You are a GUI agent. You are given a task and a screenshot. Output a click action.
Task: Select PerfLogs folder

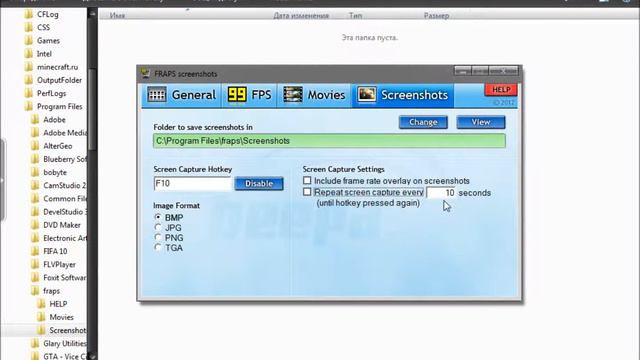(51, 93)
